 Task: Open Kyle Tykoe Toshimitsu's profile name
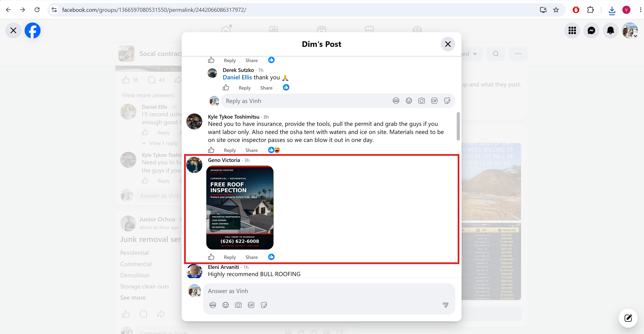pos(234,117)
